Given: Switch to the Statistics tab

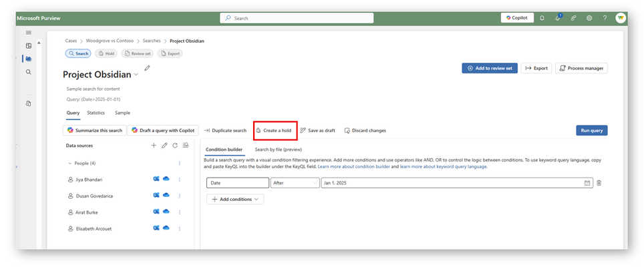Looking at the screenshot, I should 96,113.
